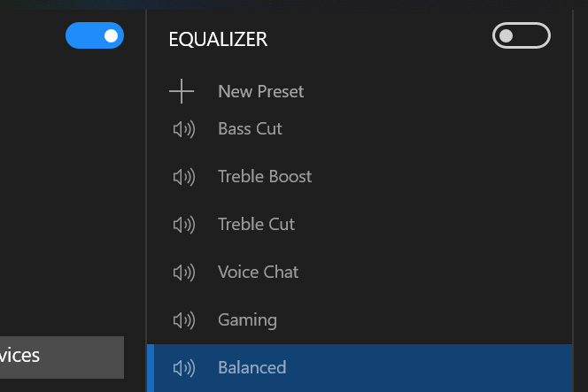The height and width of the screenshot is (392, 588).
Task: Click the speaker icon in Balanced row
Action: click(x=184, y=367)
